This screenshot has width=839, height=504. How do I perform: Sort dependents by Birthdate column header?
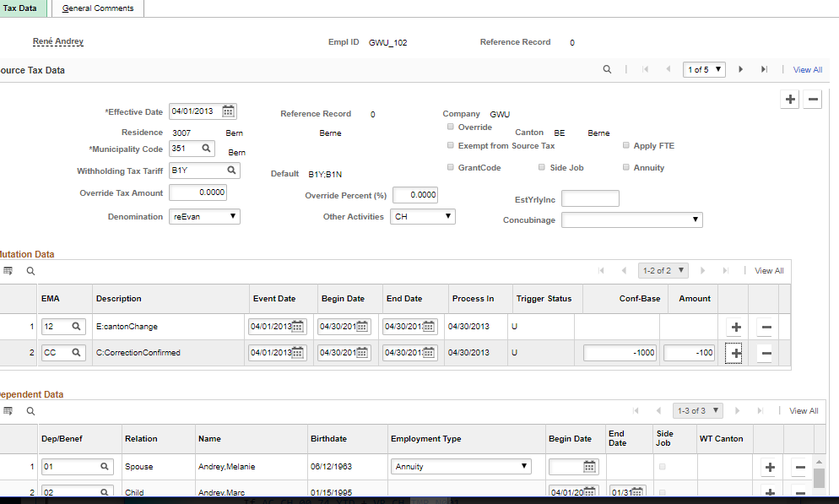[x=328, y=439]
